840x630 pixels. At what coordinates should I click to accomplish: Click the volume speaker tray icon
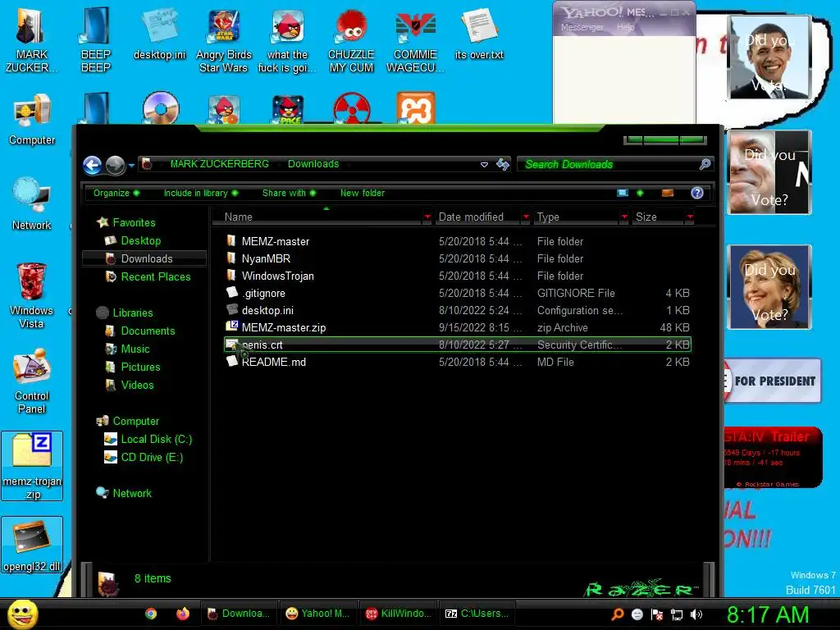696,614
